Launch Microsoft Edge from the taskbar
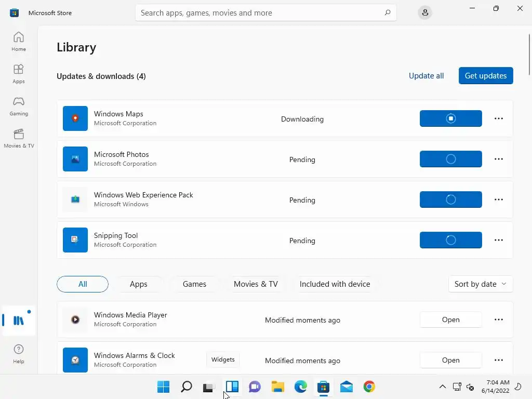Image resolution: width=532 pixels, height=399 pixels. (x=301, y=387)
